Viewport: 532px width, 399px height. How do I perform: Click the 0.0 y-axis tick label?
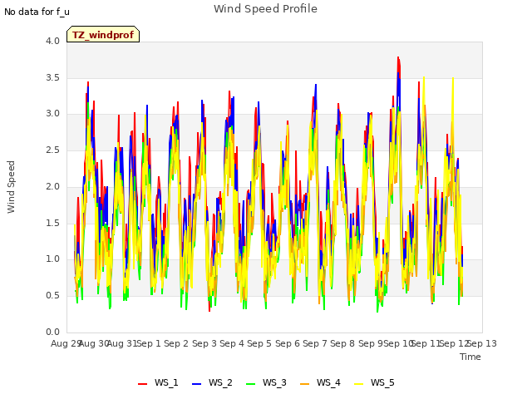(x=52, y=332)
